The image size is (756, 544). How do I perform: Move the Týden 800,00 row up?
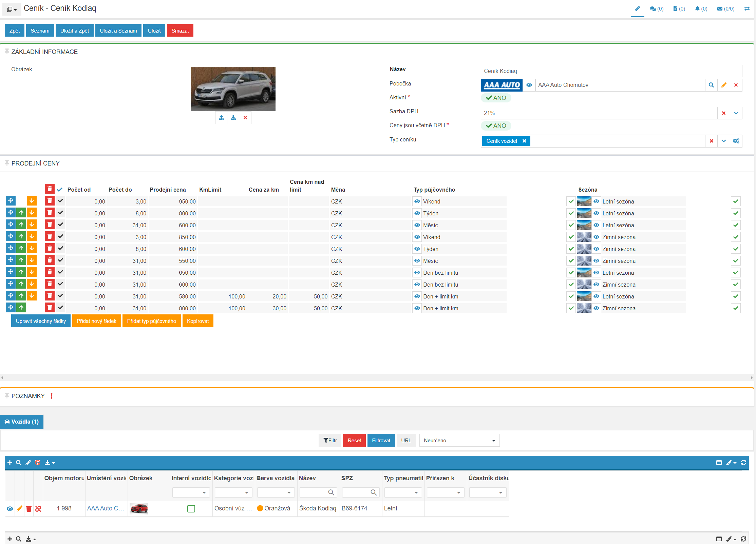(x=21, y=213)
